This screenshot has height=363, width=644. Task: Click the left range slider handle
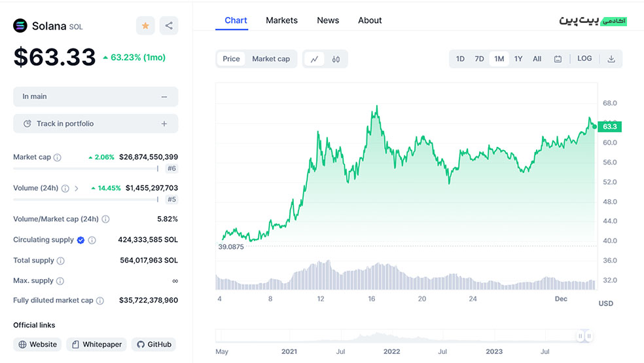581,336
